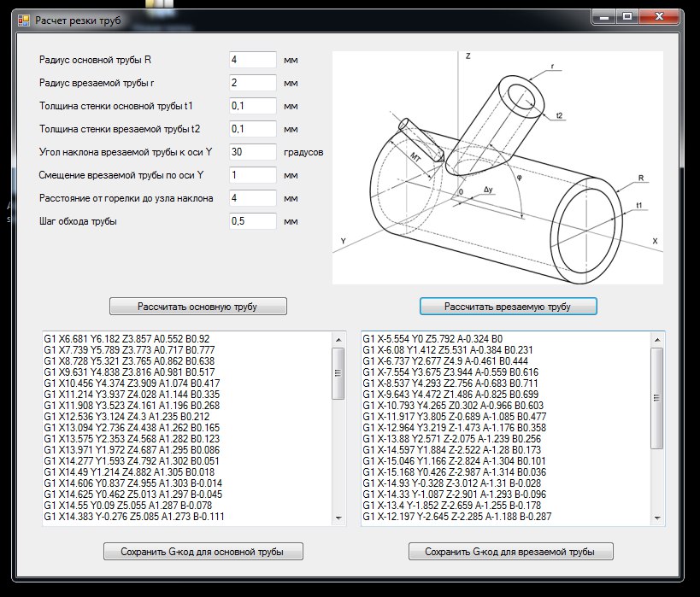Click line 'G1 X-9.643 Y4.472 Z1.486 A-0.825 B0.699'
The height and width of the screenshot is (597, 700).
coord(450,395)
